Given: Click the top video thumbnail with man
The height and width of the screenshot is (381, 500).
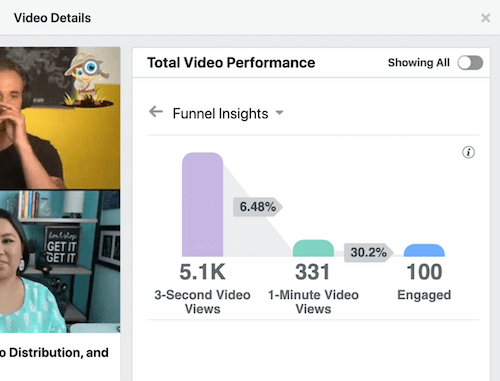Looking at the screenshot, I should [x=60, y=118].
